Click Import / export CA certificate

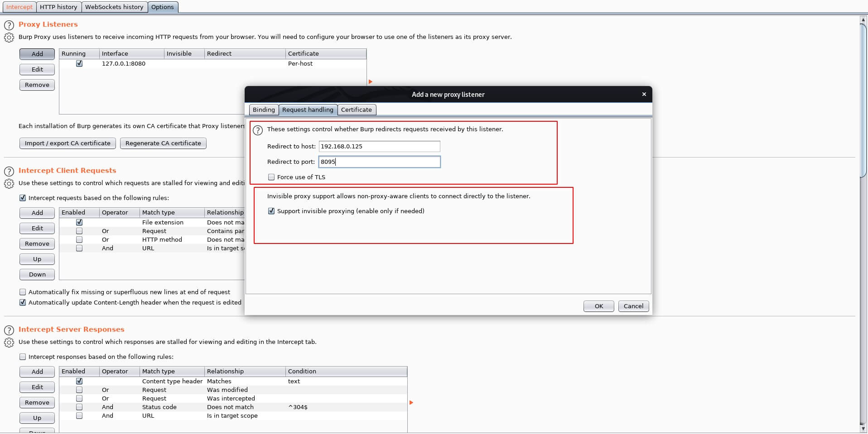pos(68,143)
